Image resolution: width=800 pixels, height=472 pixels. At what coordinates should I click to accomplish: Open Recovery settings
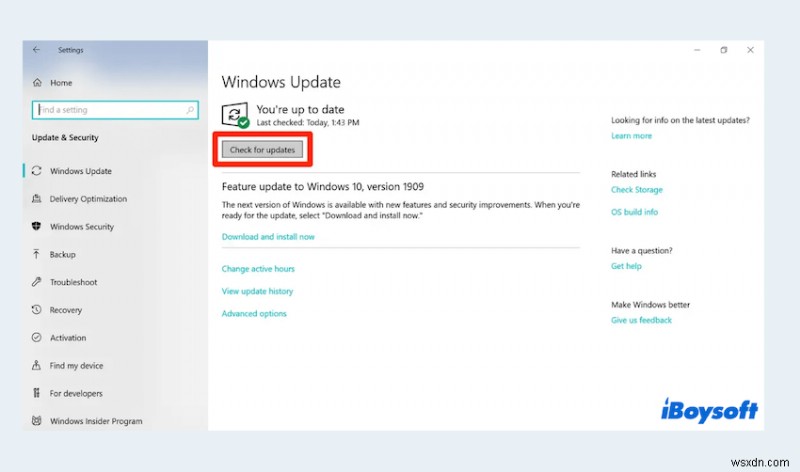(65, 310)
